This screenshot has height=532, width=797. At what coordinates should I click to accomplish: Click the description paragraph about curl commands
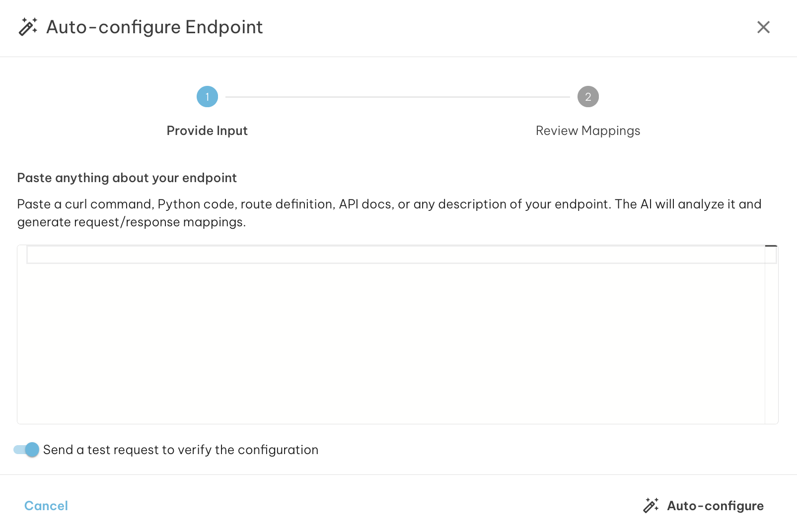coord(389,213)
